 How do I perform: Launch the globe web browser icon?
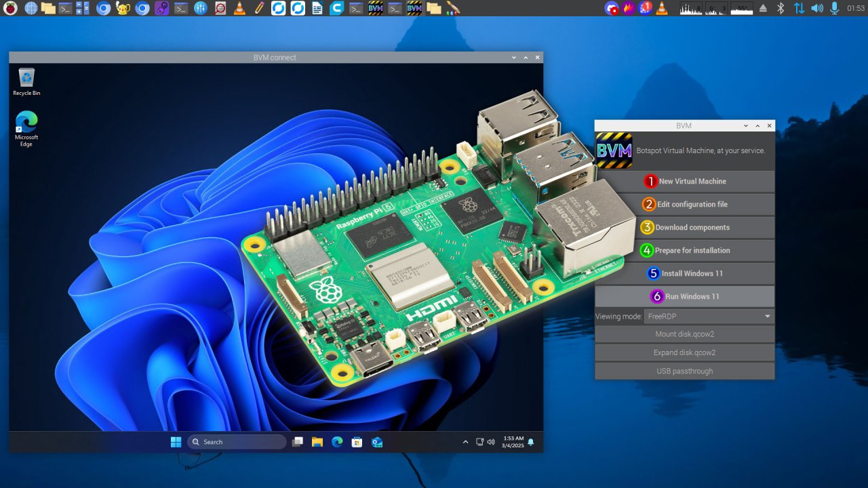[31, 8]
